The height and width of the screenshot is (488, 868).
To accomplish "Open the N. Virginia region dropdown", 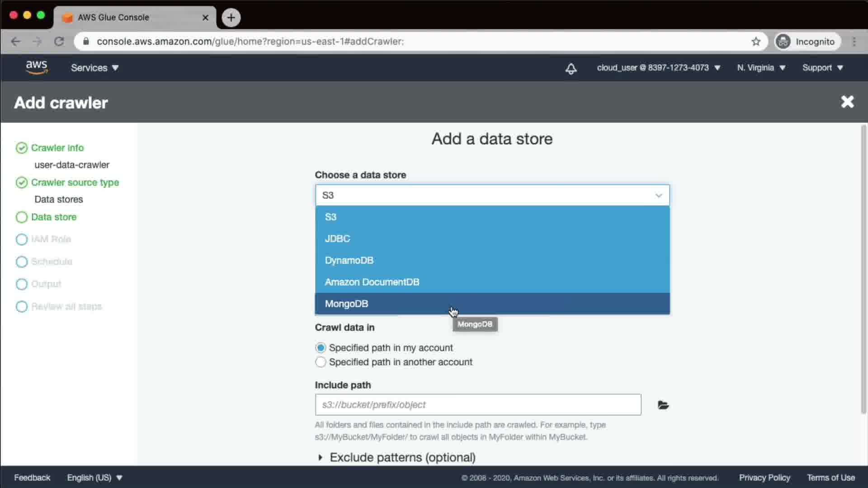I will (761, 68).
